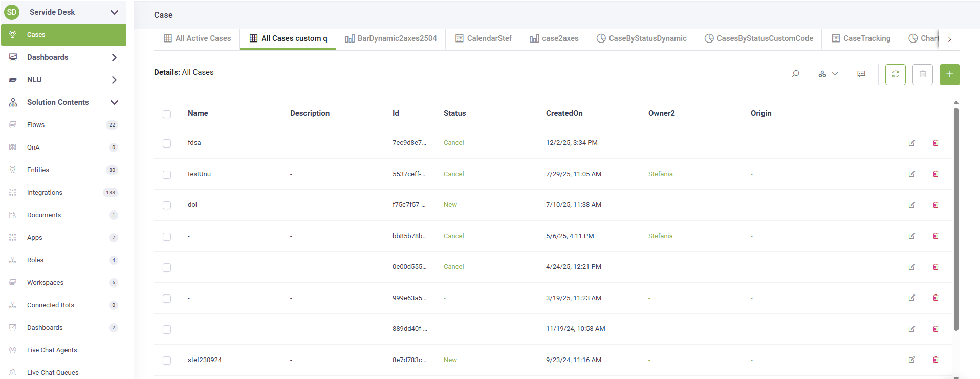This screenshot has width=980, height=379.
Task: Click the vertical scrollbar of the table
Action: point(956,220)
